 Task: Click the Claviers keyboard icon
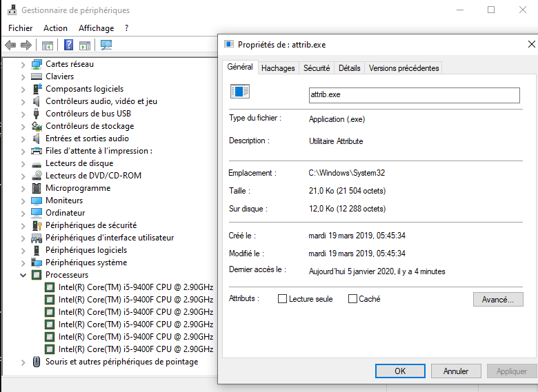tap(37, 76)
